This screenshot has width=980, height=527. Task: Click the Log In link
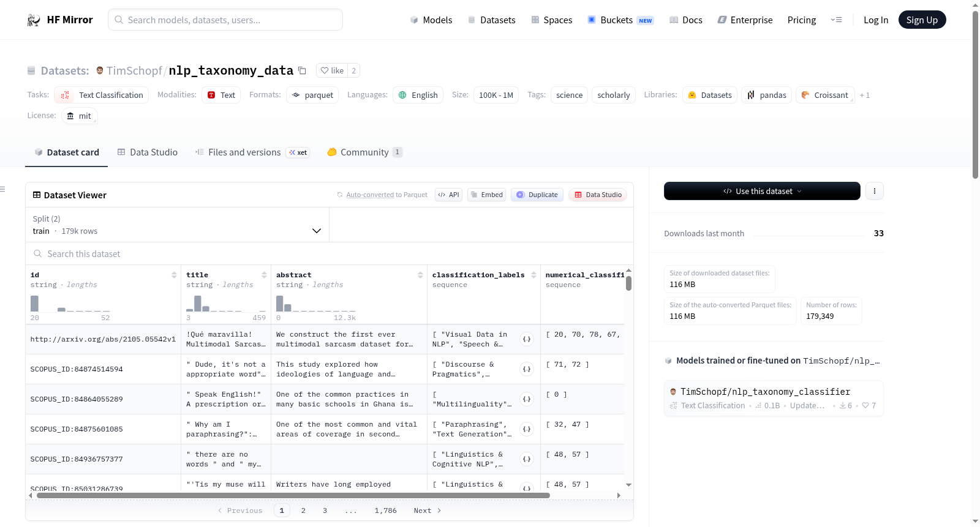[x=876, y=20]
